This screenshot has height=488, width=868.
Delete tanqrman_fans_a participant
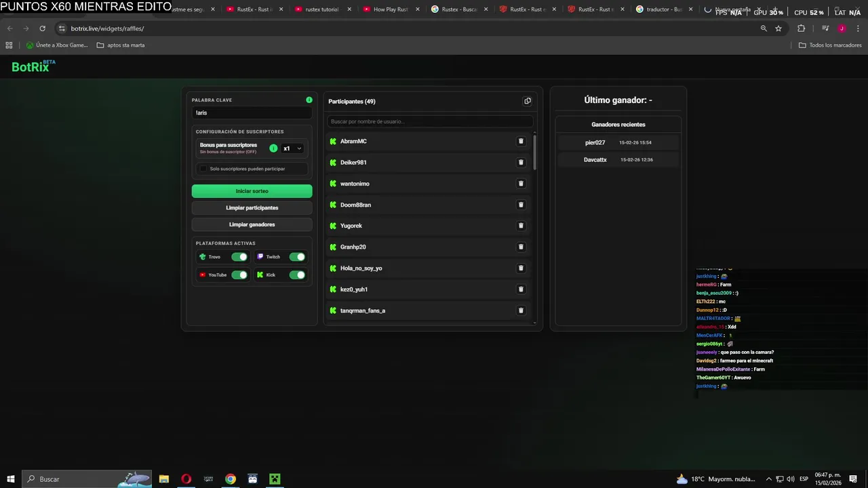(x=521, y=310)
